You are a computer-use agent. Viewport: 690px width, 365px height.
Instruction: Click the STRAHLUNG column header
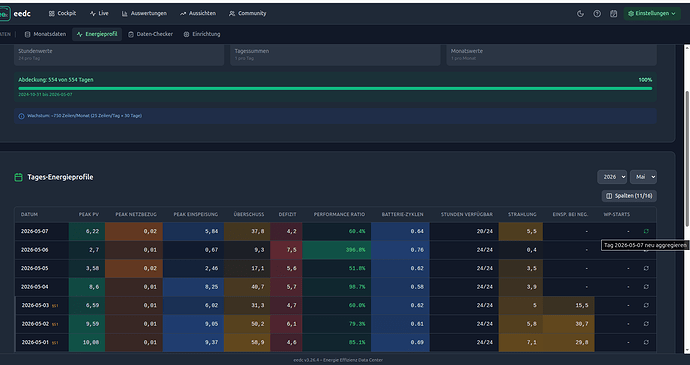click(x=522, y=214)
